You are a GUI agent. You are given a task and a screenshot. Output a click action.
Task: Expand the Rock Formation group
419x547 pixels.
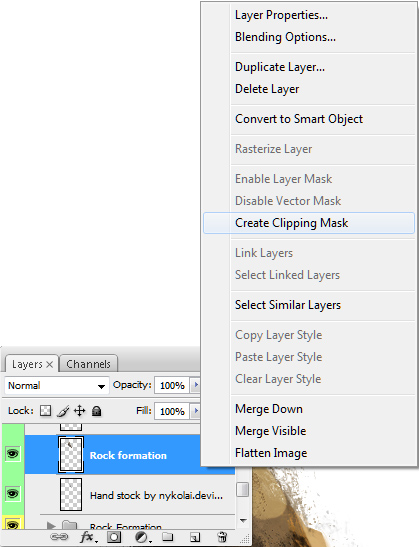click(51, 525)
